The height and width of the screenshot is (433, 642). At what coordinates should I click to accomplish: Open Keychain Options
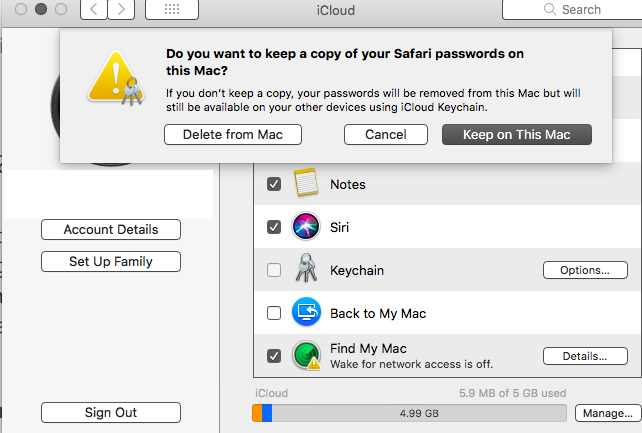click(x=585, y=270)
